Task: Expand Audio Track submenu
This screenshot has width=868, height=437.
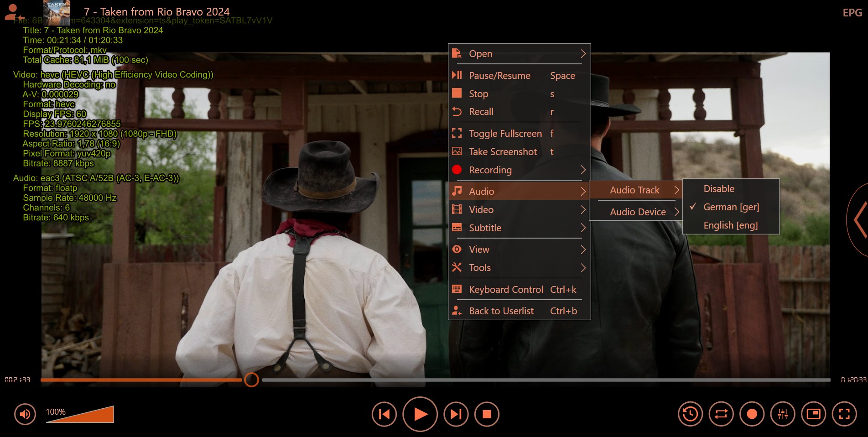Action: [636, 190]
